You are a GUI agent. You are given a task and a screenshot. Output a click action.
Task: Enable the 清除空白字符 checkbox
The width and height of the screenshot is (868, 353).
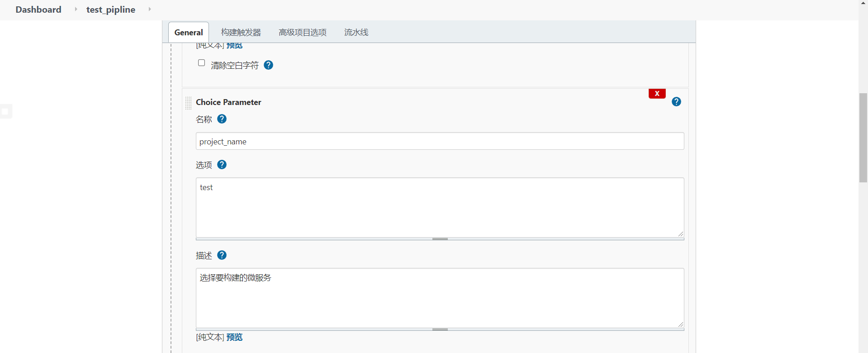click(202, 63)
